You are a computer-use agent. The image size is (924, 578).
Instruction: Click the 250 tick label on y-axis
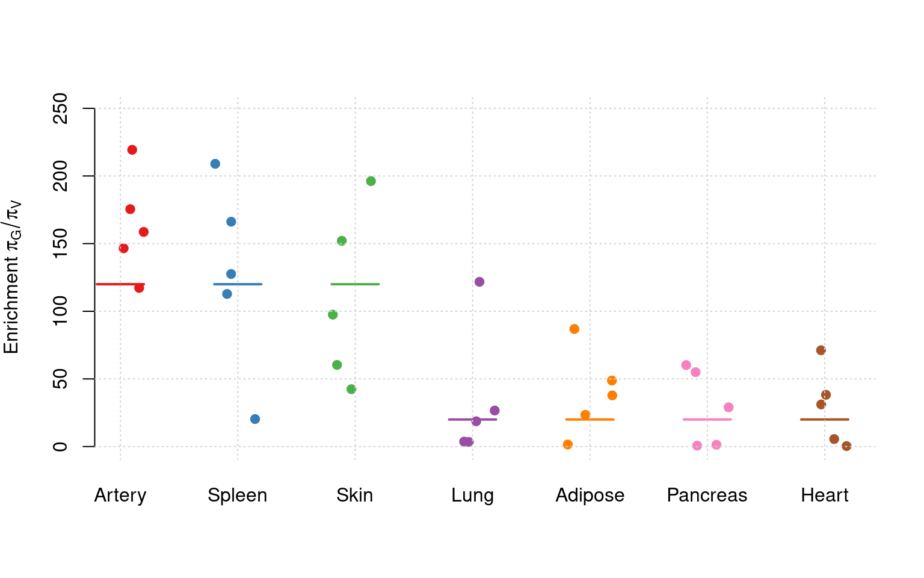pos(61,108)
